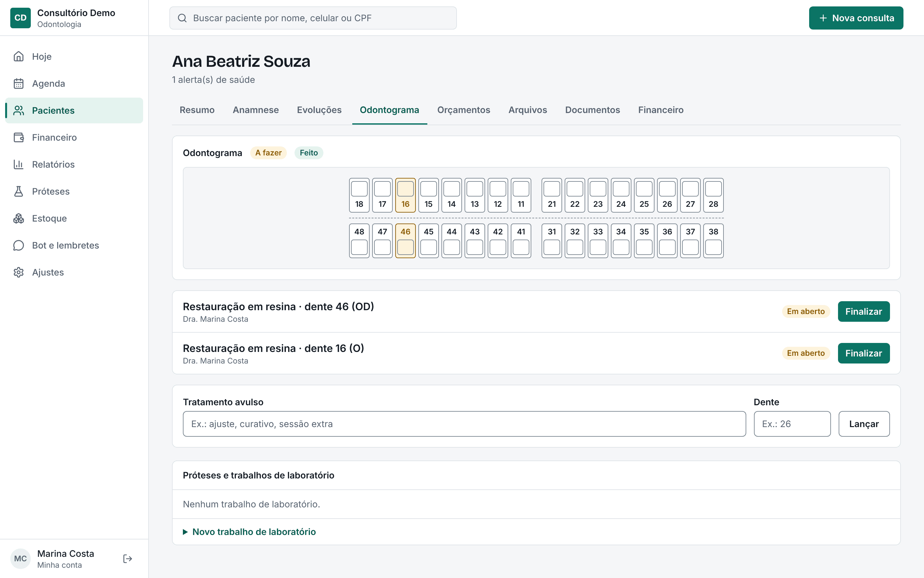Screen dimensions: 924x578
Task: Select tooth 16 in the odontogram
Action: pyautogui.click(x=406, y=195)
